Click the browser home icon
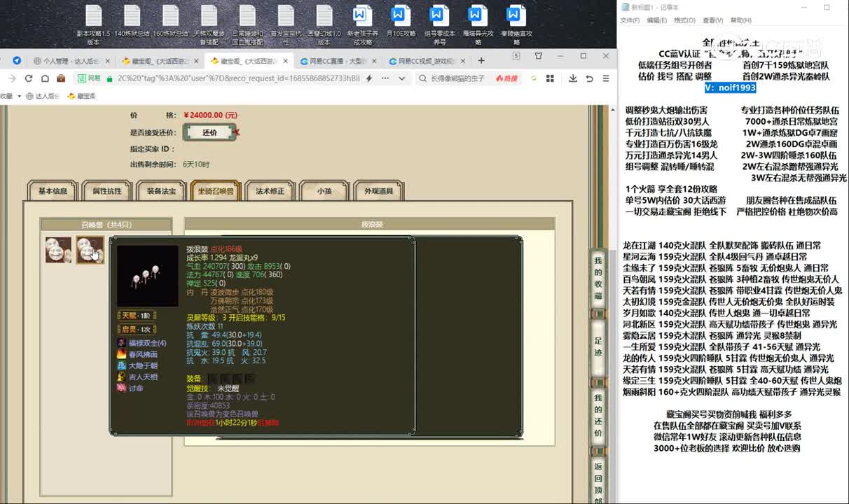This screenshot has width=849, height=504. 45,78
